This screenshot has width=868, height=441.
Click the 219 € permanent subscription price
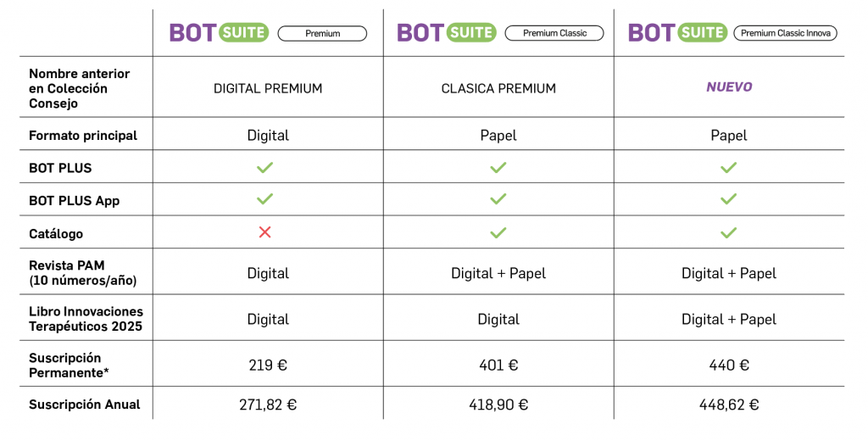click(x=268, y=366)
